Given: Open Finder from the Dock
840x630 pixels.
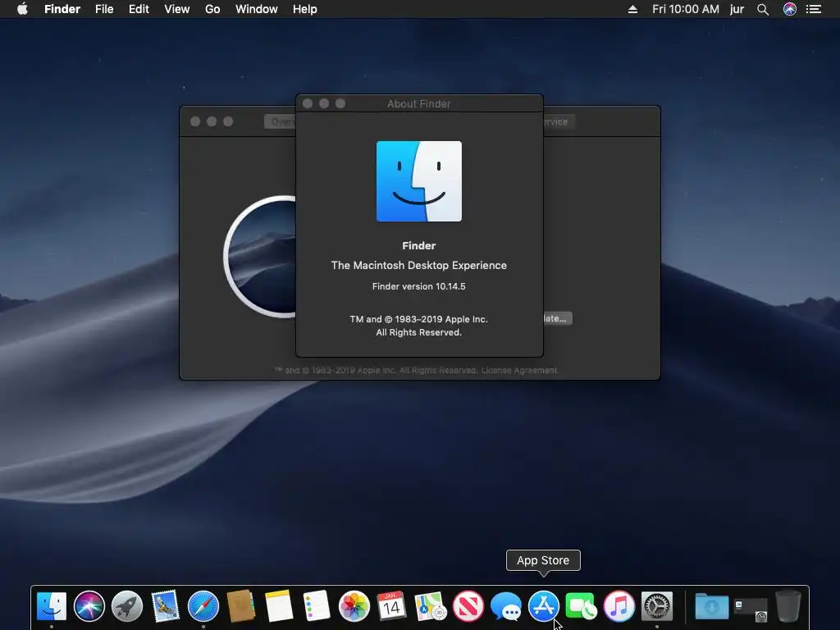Looking at the screenshot, I should (52, 606).
